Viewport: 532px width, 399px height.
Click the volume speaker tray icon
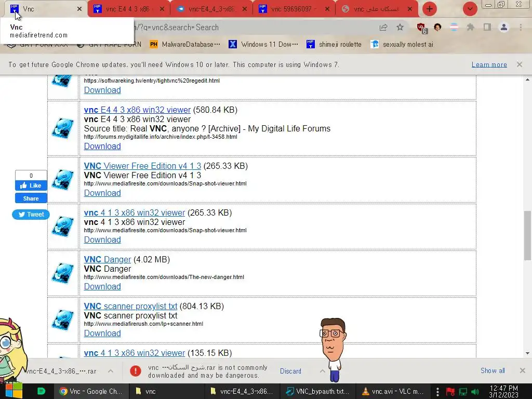475,392
